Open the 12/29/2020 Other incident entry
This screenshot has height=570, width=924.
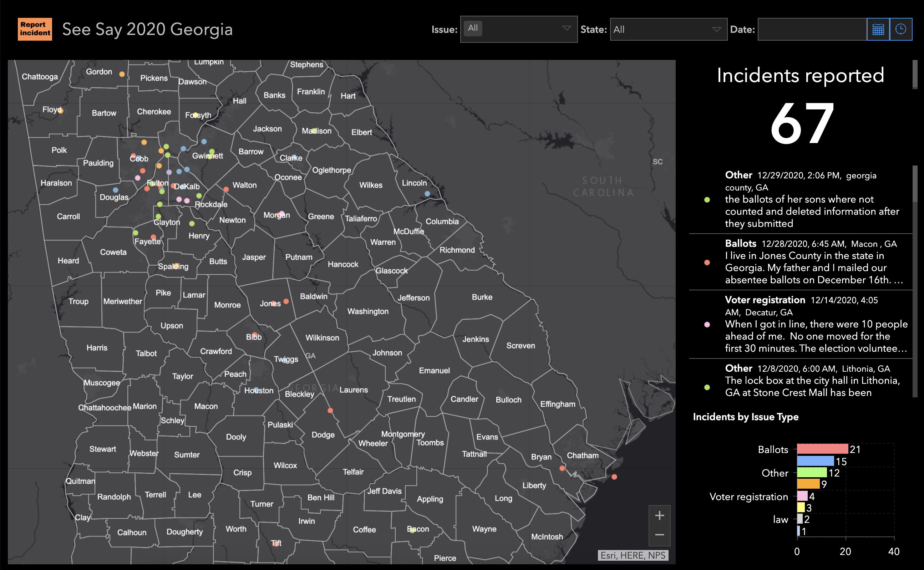pos(800,199)
